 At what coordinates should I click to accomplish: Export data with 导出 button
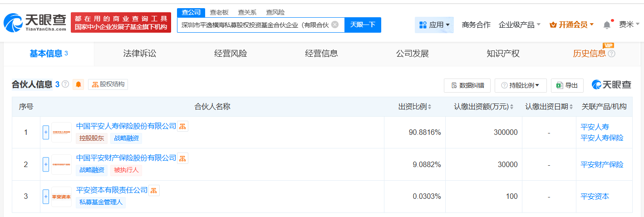[567, 85]
